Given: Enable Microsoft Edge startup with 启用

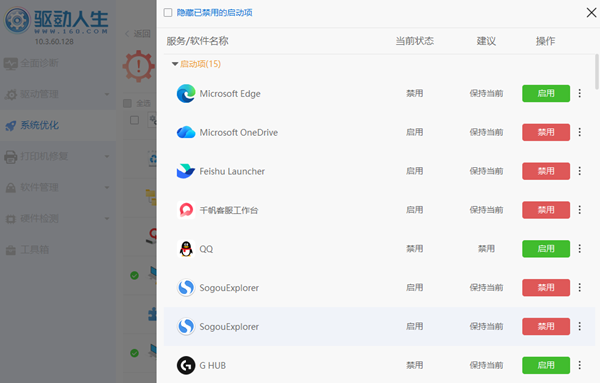Looking at the screenshot, I should coord(546,93).
